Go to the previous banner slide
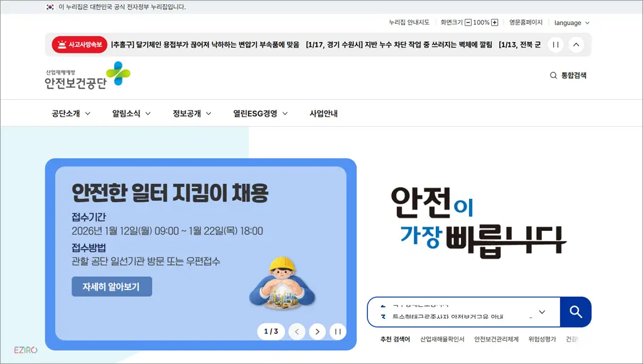Screen dimensions: 643x364 pyautogui.click(x=296, y=331)
